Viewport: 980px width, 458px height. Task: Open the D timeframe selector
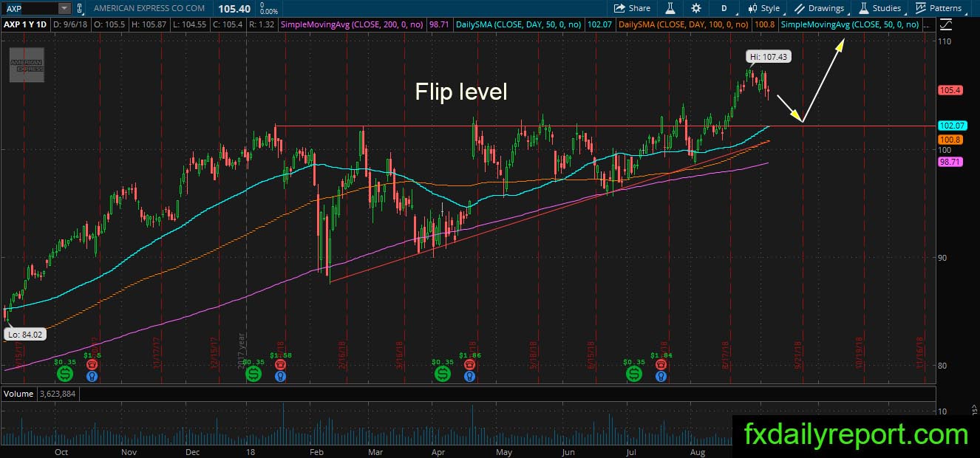click(x=724, y=8)
